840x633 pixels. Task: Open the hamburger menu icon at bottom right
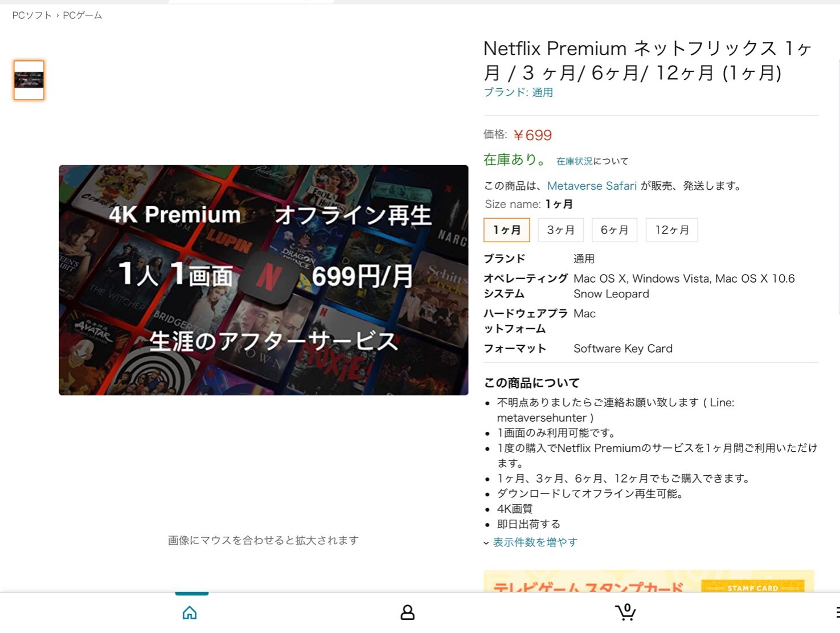click(x=837, y=612)
